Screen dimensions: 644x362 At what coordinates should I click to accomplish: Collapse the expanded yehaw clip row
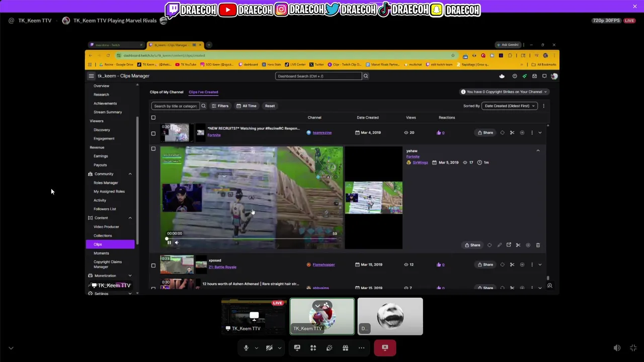[x=538, y=150]
